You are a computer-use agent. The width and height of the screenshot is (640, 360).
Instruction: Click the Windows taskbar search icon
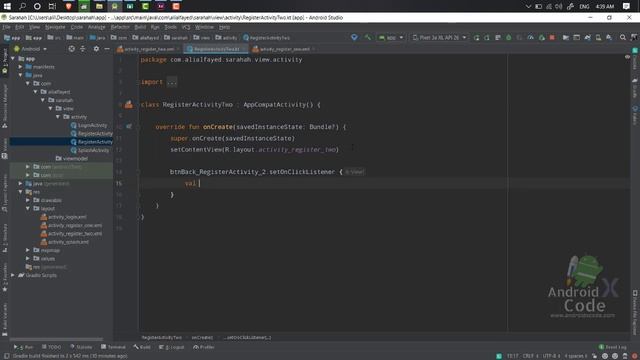click(22, 6)
